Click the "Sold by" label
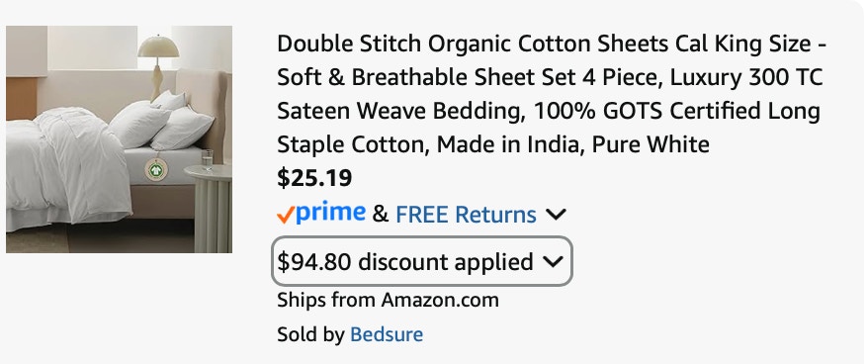The image size is (868, 364). [310, 334]
